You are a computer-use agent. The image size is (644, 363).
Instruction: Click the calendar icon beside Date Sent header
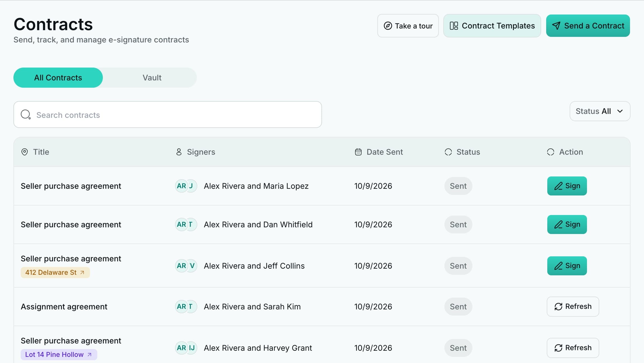(358, 152)
